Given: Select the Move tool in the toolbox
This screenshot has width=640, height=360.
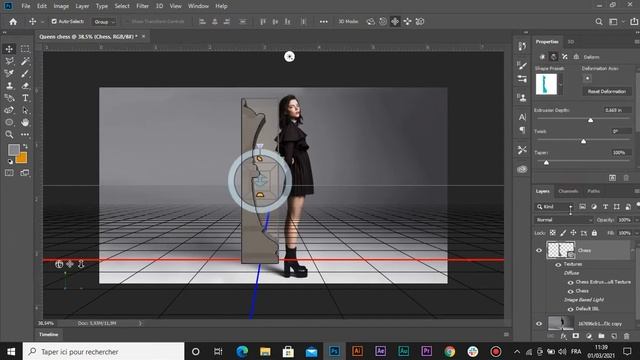Looking at the screenshot, I should tap(9, 49).
